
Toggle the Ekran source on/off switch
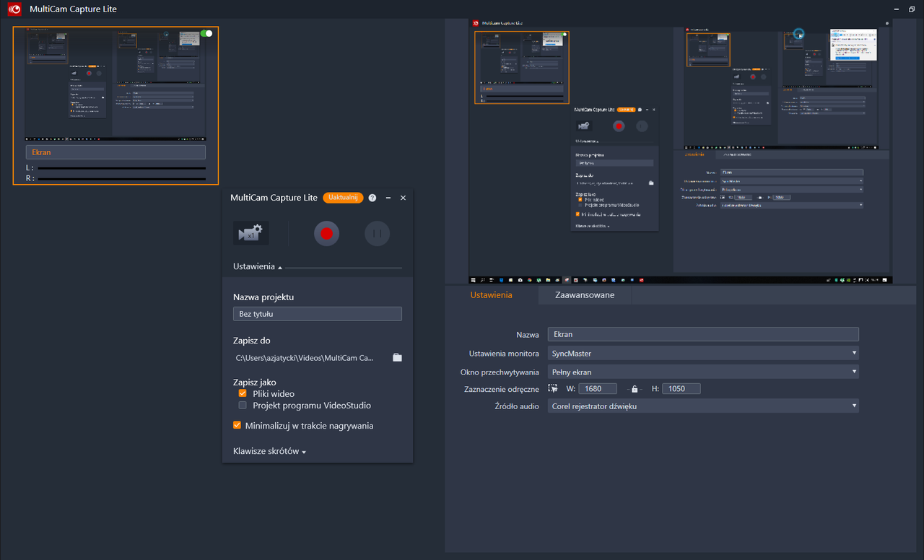pos(206,33)
